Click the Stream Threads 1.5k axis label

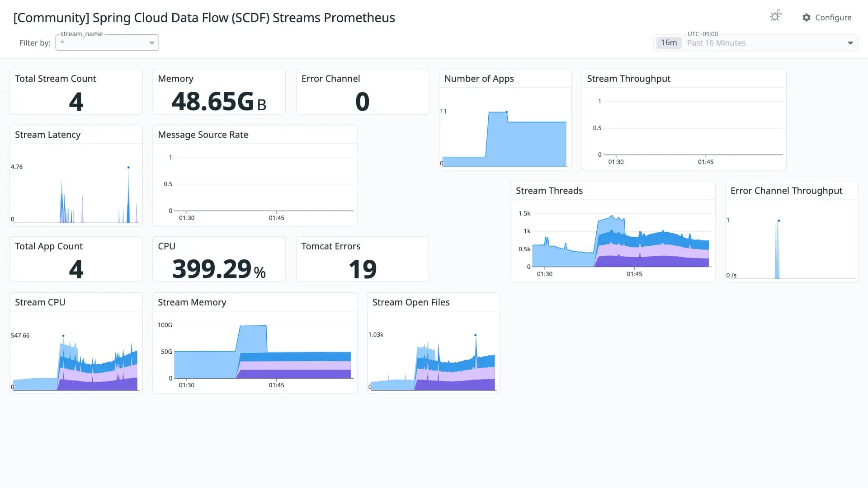click(x=524, y=213)
